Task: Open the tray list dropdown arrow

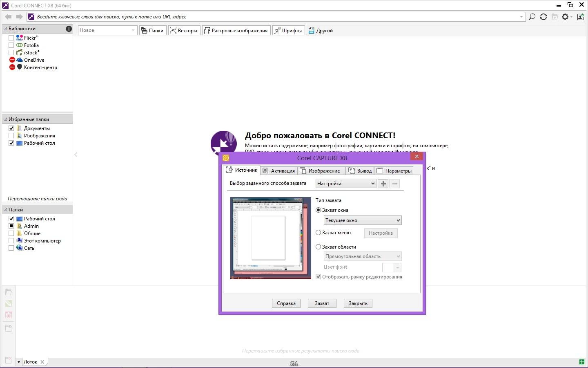Action: point(19,362)
